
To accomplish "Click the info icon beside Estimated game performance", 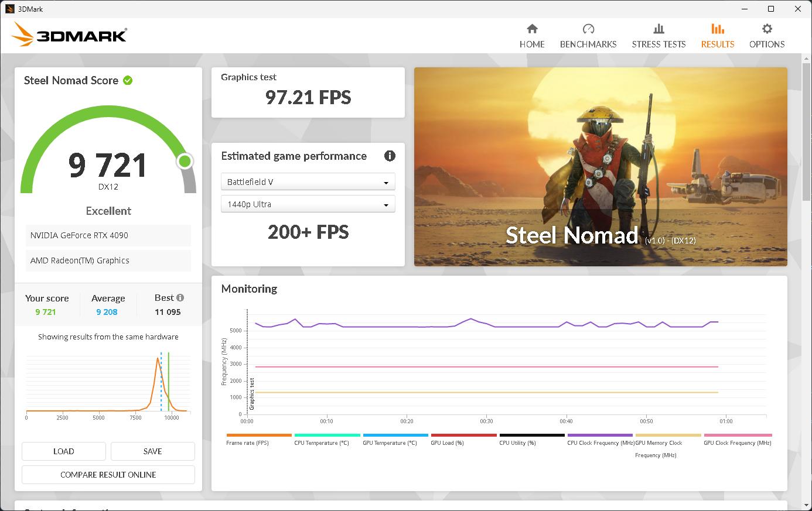I will [x=390, y=156].
